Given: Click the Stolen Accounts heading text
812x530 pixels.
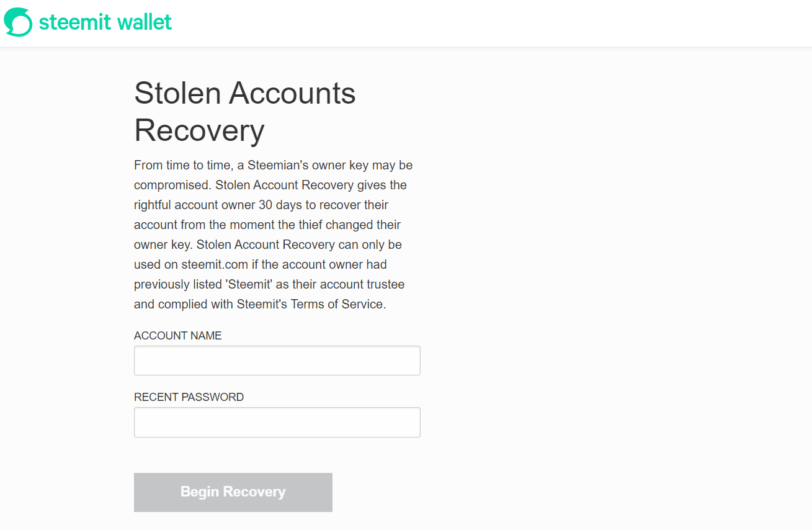Looking at the screenshot, I should coord(245,93).
